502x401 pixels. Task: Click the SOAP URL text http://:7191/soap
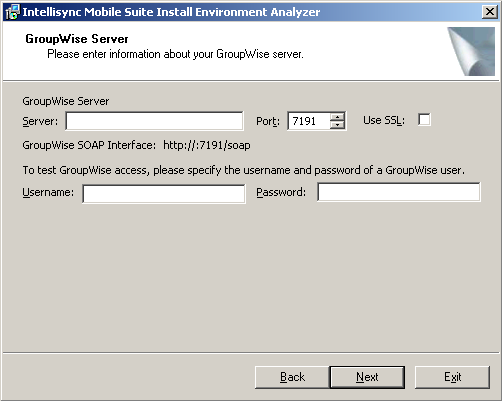coord(207,145)
